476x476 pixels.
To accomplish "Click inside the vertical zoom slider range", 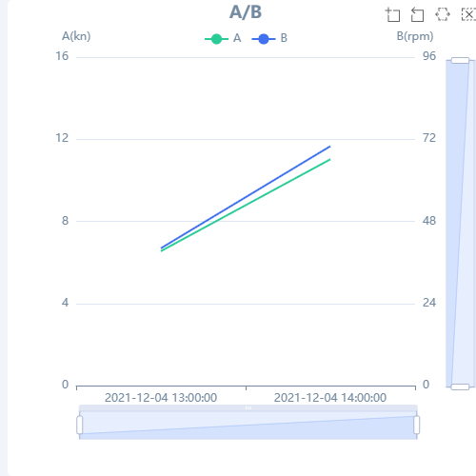I will click(460, 224).
